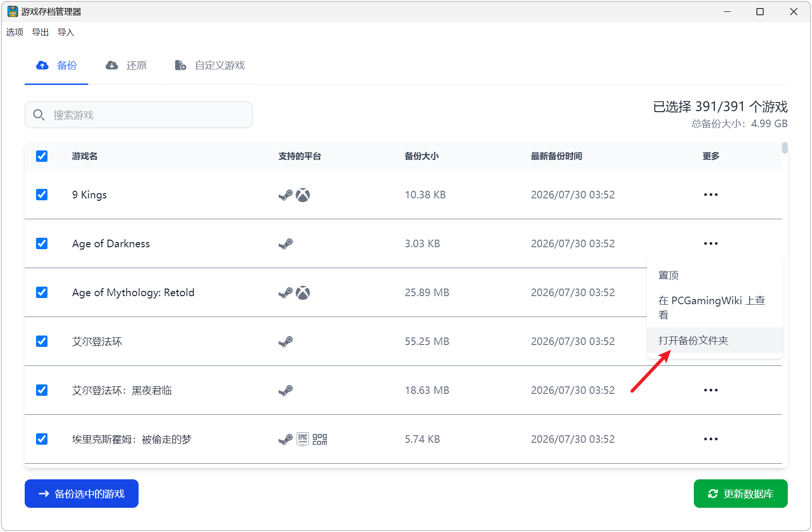
Task: Click the 18.63 MB backup size
Action: 427,390
